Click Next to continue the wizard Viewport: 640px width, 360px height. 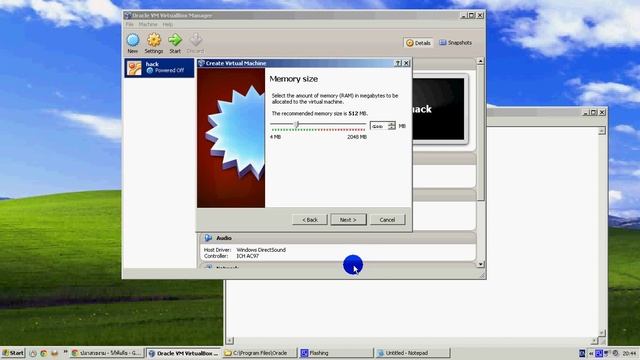(x=348, y=220)
